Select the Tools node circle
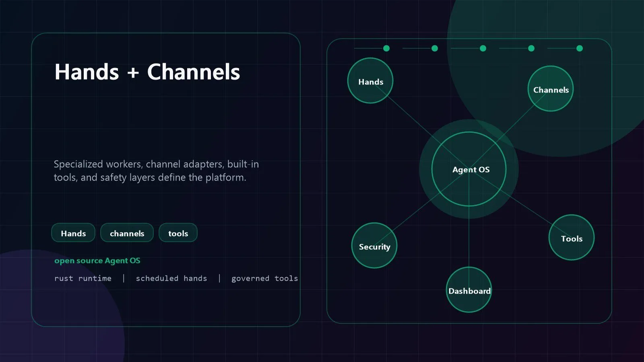Screen dimensions: 644x362 572,237
